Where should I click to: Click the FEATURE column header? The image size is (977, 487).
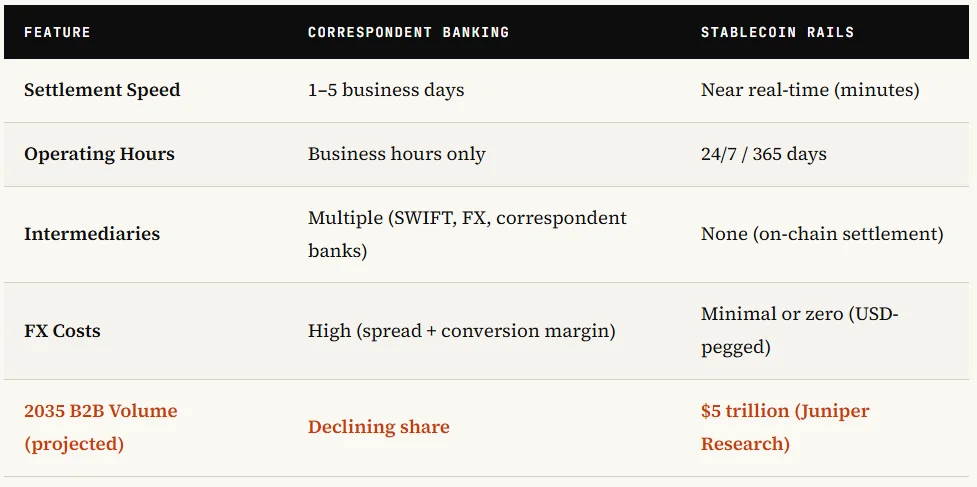tap(57, 32)
